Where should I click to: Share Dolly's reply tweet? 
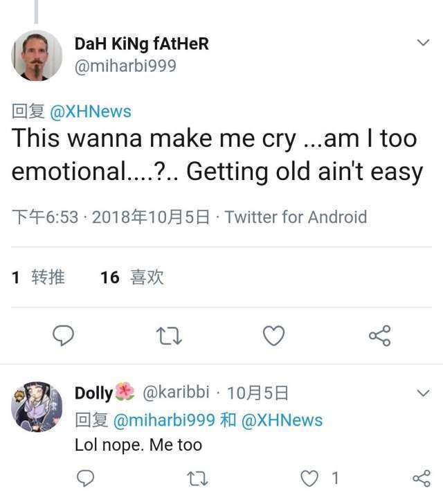421,478
